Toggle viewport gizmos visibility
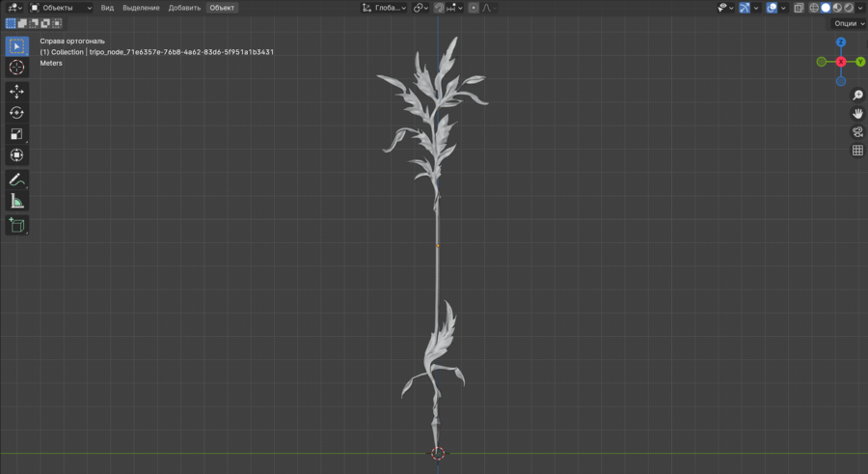Screen dimensions: 868x474 click(745, 8)
